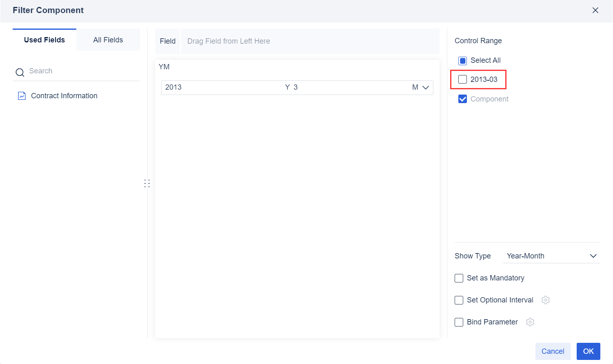Click the drag handle dots between panels
The height and width of the screenshot is (364, 613).
pos(147,183)
